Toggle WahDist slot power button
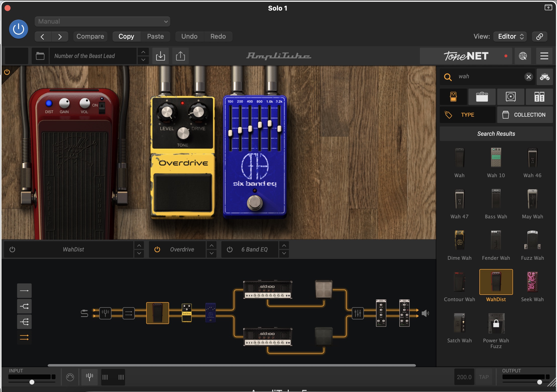The image size is (557, 392). click(x=12, y=249)
